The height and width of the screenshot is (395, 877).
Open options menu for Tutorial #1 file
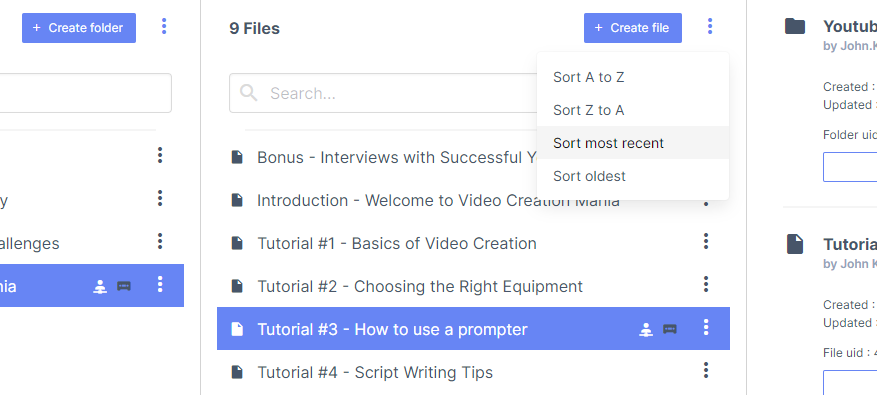pyautogui.click(x=706, y=242)
